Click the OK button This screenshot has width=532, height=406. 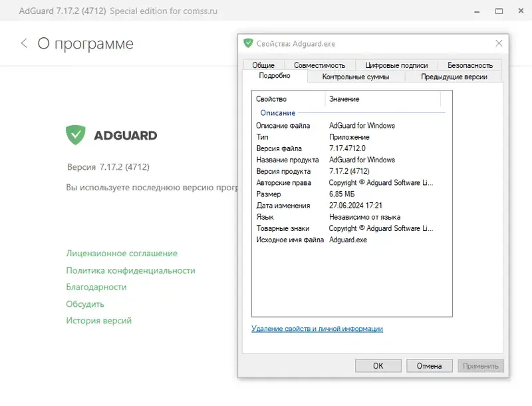[x=378, y=365]
